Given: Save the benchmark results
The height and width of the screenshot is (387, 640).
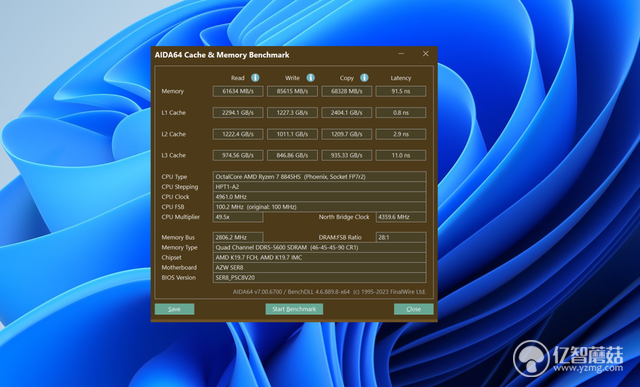Looking at the screenshot, I should pyautogui.click(x=174, y=309).
